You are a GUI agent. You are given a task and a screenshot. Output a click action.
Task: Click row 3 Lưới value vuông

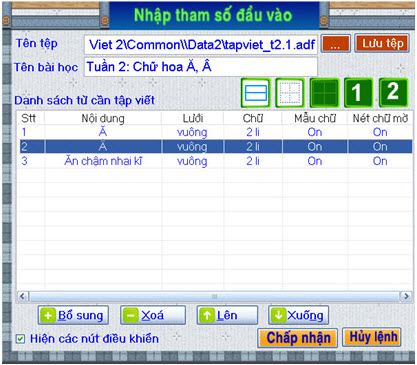coord(192,161)
